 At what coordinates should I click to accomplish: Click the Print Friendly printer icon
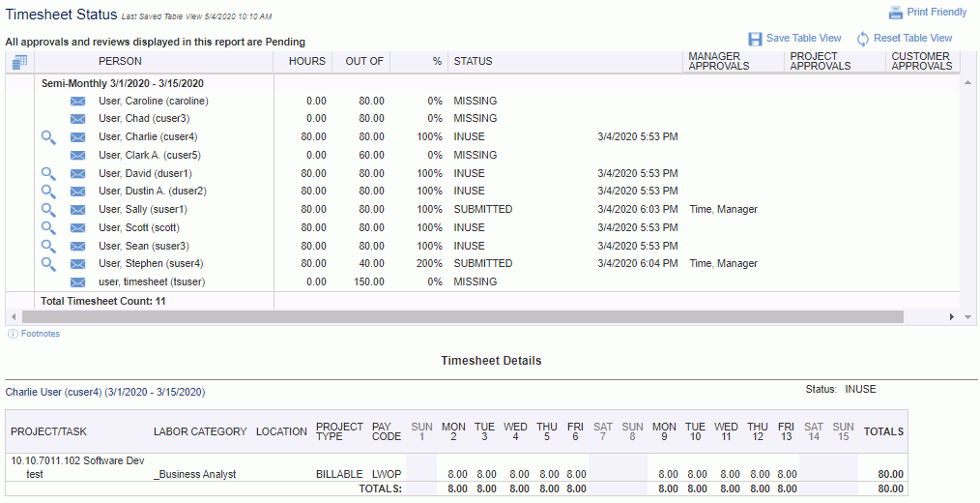click(896, 13)
